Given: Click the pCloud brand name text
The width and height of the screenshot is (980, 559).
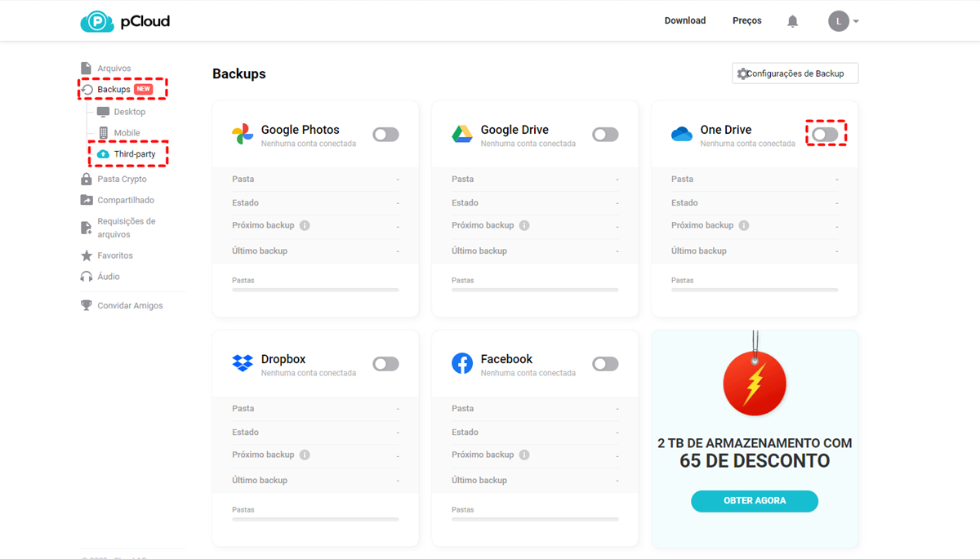Looking at the screenshot, I should (145, 21).
